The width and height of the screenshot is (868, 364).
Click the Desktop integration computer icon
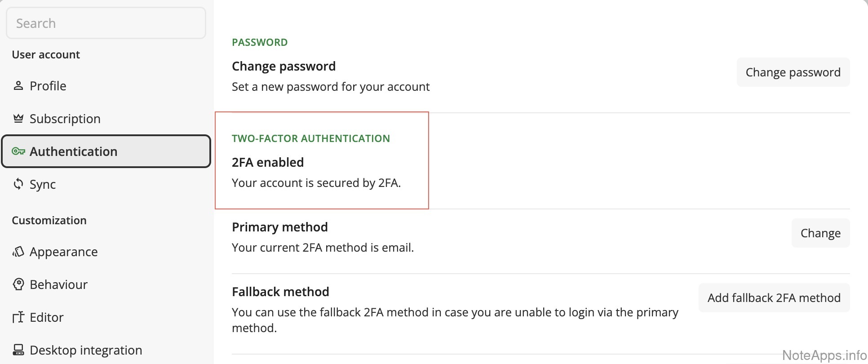coord(18,350)
